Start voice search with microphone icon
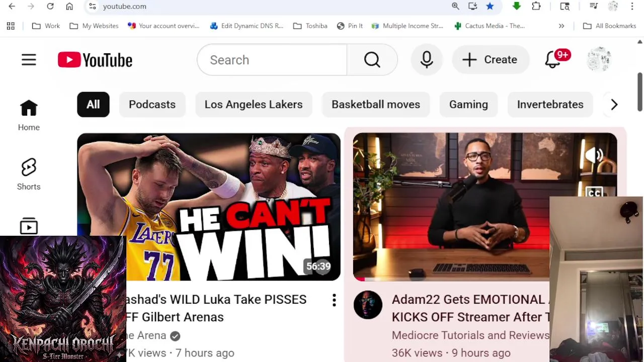The height and width of the screenshot is (362, 644). click(x=427, y=60)
